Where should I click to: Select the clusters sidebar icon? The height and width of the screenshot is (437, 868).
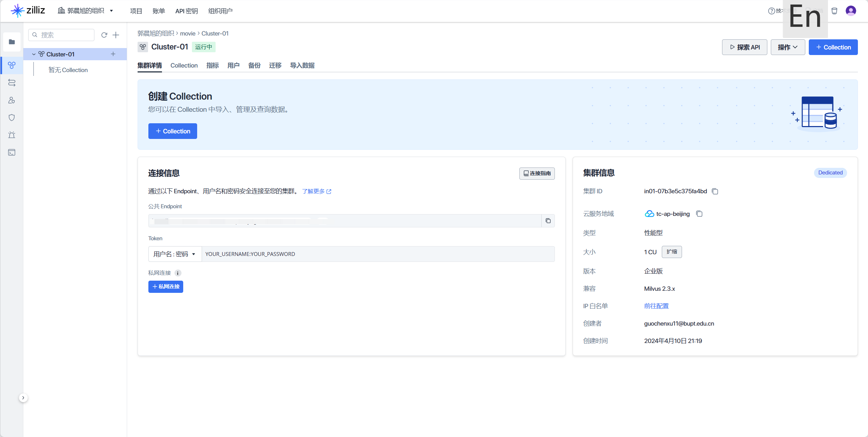(x=12, y=65)
